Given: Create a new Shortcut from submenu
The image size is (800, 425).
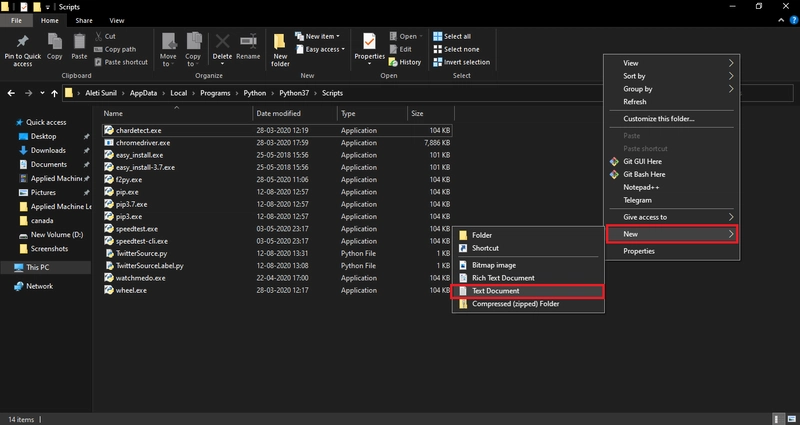Looking at the screenshot, I should click(x=528, y=248).
